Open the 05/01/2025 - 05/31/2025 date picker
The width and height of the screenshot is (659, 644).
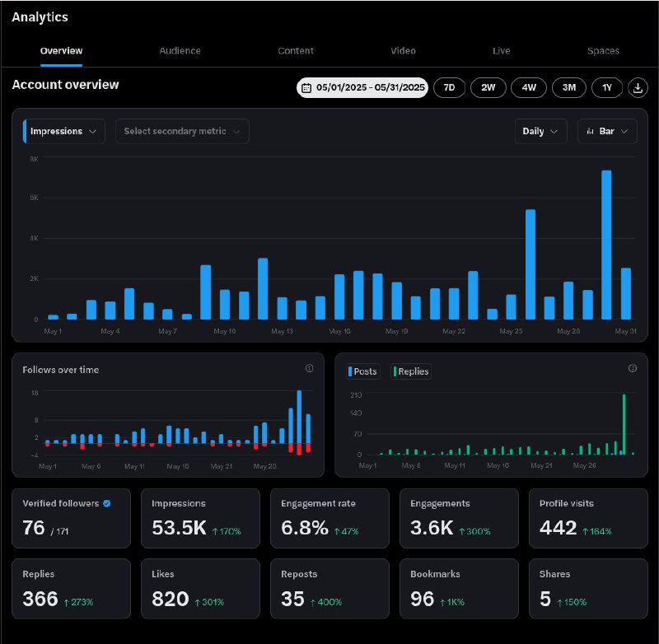tap(362, 88)
